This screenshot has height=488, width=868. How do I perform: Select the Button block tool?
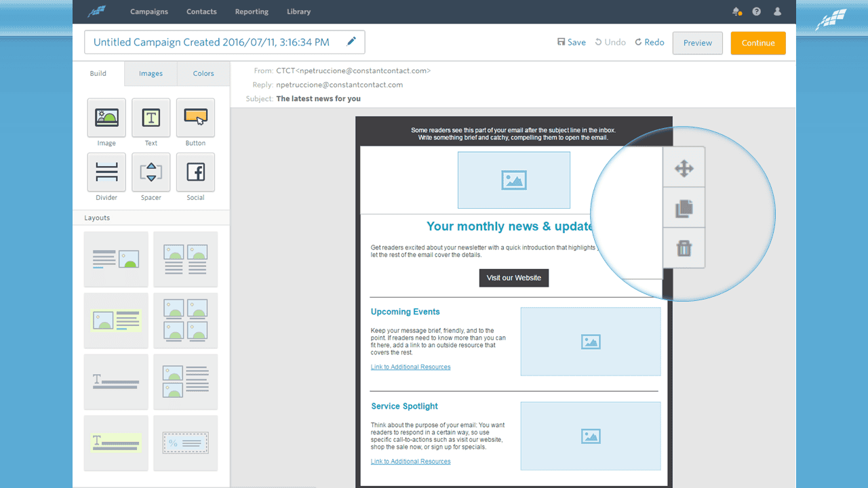tap(195, 117)
